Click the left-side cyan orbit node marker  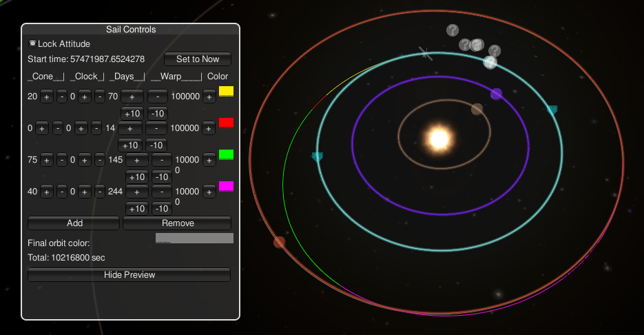pos(317,157)
